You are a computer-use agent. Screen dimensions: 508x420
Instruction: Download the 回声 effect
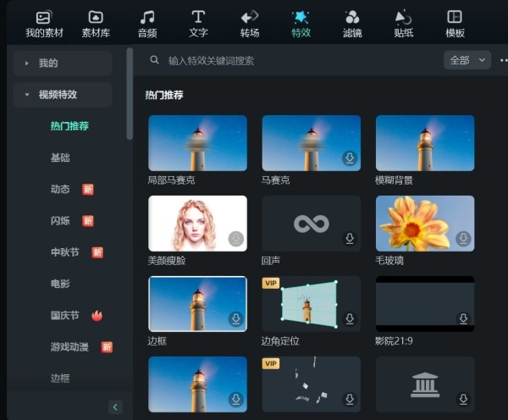pyautogui.click(x=350, y=239)
